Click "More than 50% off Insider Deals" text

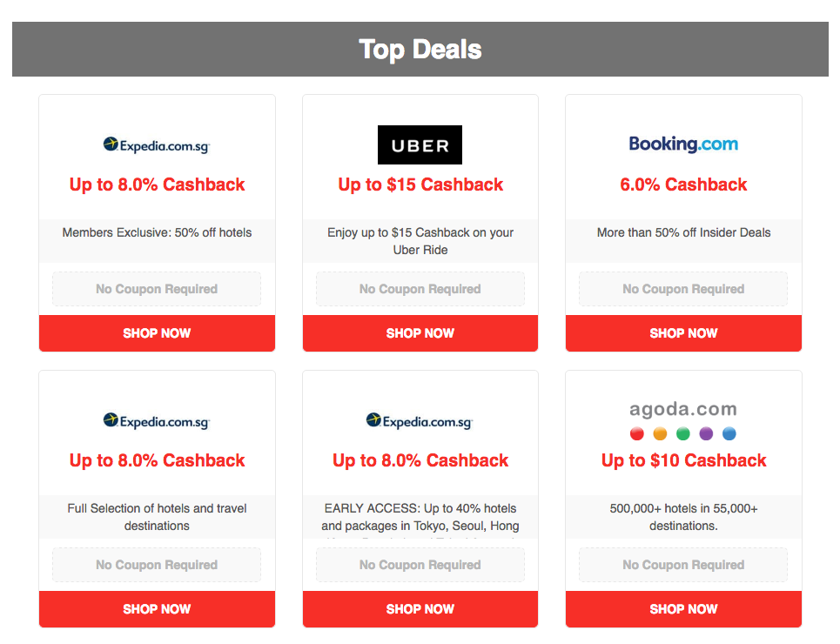[683, 232]
